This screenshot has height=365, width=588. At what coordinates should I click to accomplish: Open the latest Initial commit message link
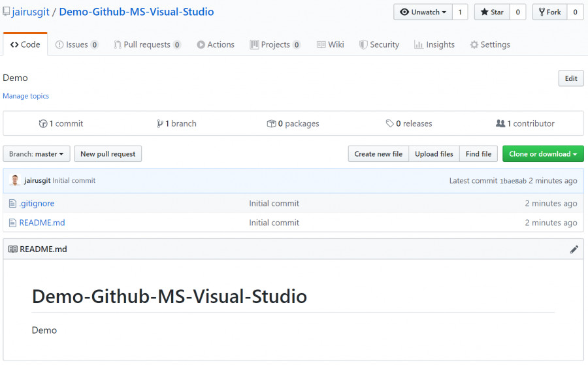74,181
